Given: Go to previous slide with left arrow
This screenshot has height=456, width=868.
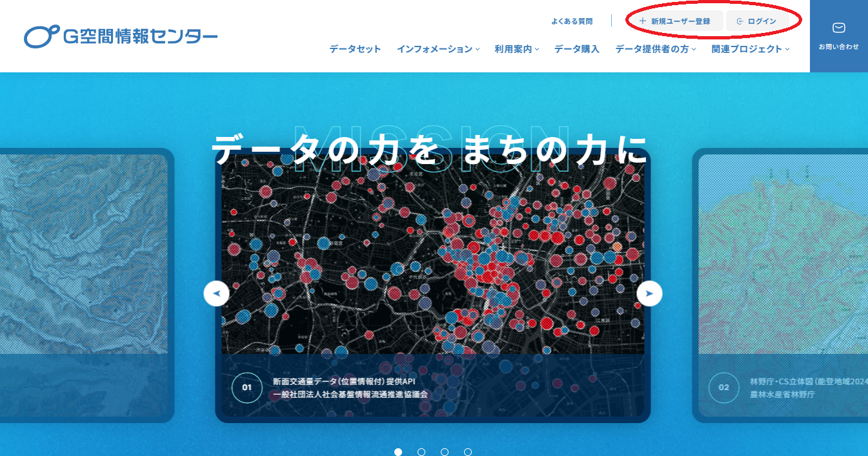Looking at the screenshot, I should click(x=216, y=293).
